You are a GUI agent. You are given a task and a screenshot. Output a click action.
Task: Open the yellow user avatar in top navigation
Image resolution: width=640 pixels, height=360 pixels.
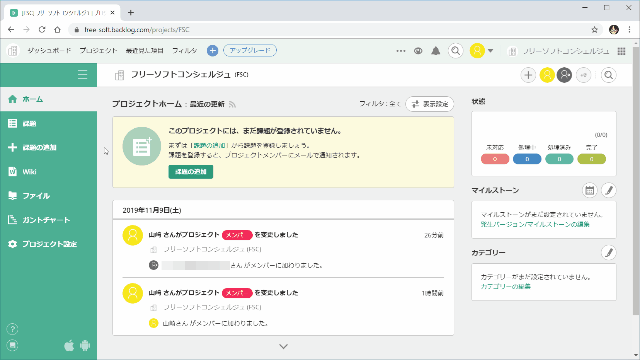pyautogui.click(x=477, y=51)
